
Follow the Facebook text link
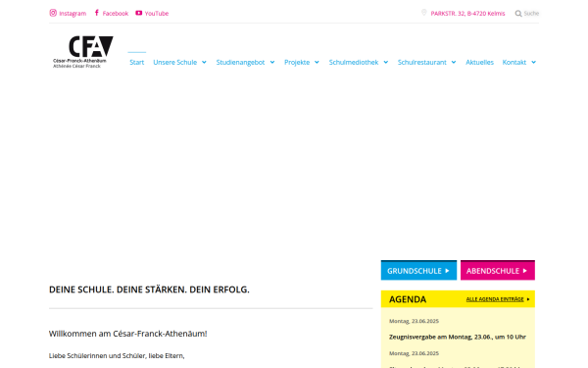click(x=116, y=14)
